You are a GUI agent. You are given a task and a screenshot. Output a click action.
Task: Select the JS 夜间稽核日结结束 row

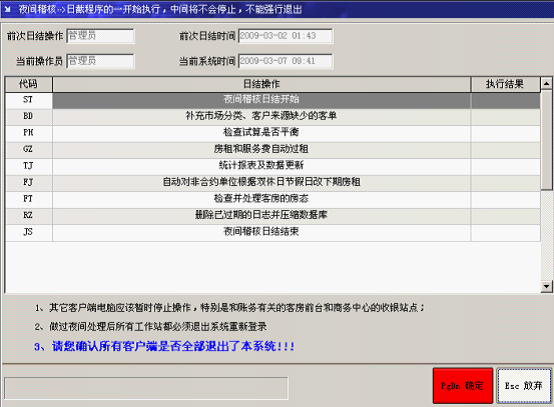[x=272, y=232]
